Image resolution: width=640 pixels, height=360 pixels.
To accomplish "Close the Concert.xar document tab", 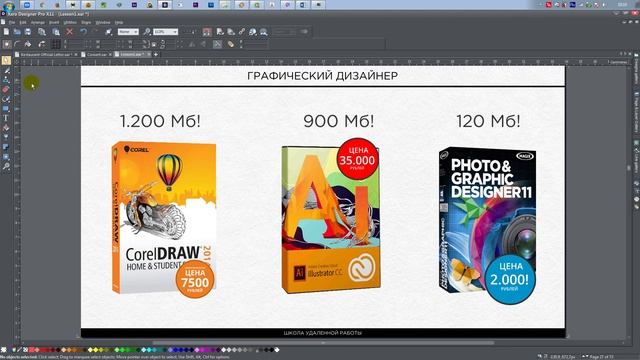I will pos(110,54).
